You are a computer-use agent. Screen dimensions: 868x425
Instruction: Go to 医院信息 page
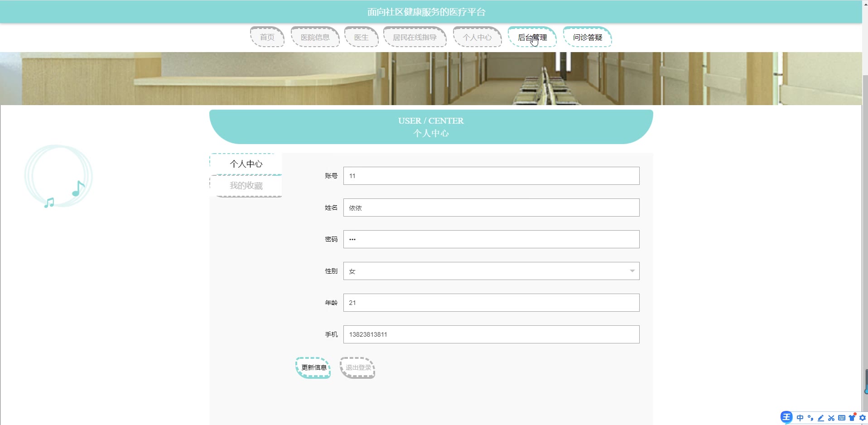pyautogui.click(x=315, y=37)
